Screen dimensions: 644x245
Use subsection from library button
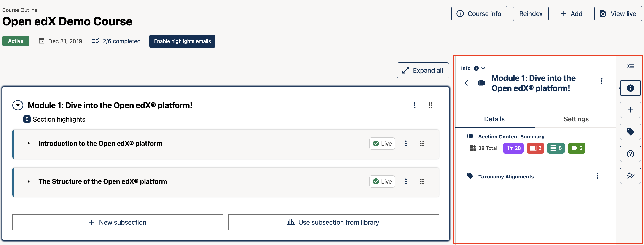click(333, 222)
